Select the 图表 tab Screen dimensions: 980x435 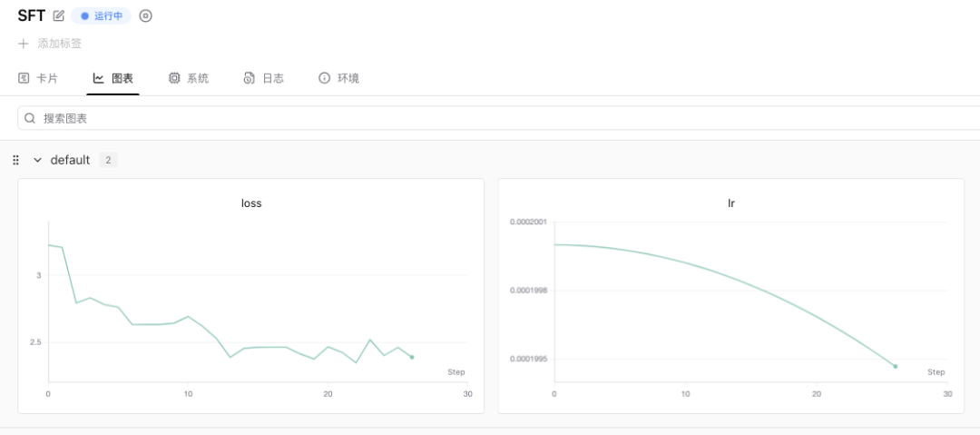(x=113, y=78)
